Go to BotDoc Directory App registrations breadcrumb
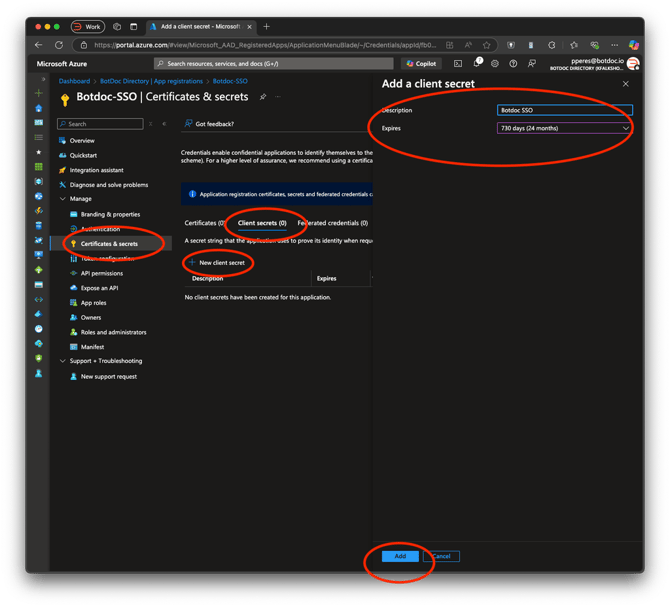The width and height of the screenshot is (670, 607). 151,81
